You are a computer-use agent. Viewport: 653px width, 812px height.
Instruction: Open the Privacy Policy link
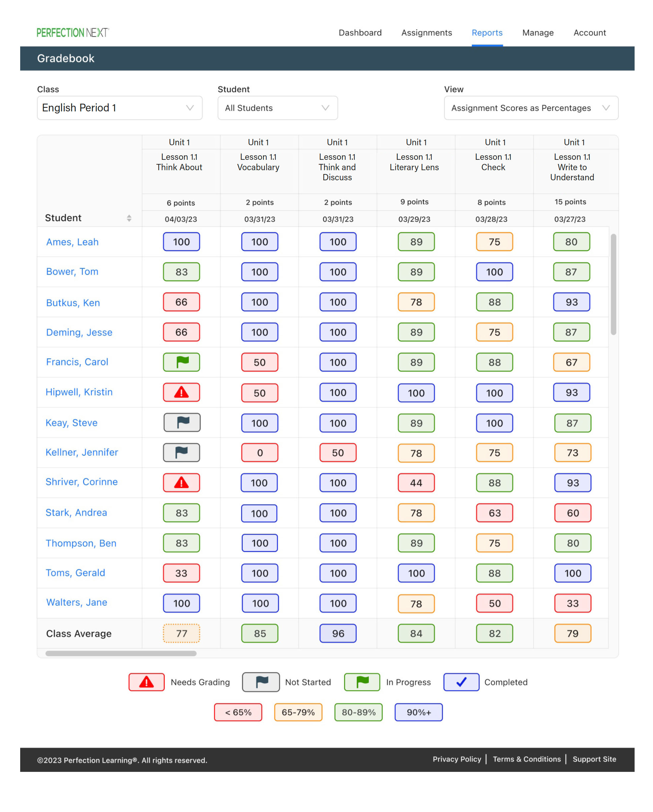(x=457, y=759)
